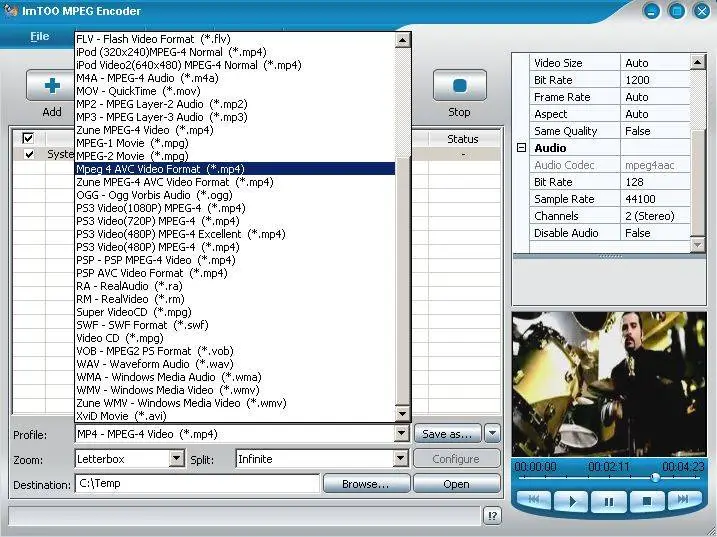This screenshot has width=717, height=537.
Task: Skip to next in preview player
Action: click(x=684, y=499)
